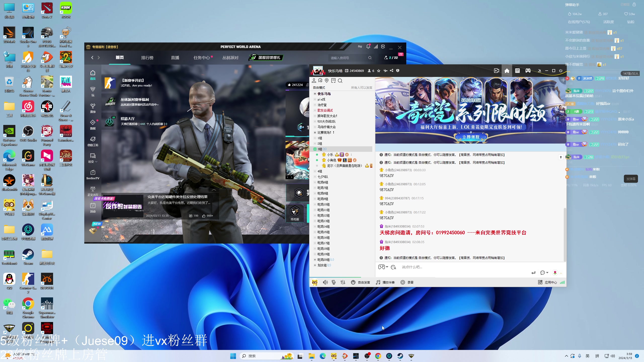Toggle 自由发言 speaking mode
Image resolution: width=644 pixels, height=362 pixels.
coord(360,282)
